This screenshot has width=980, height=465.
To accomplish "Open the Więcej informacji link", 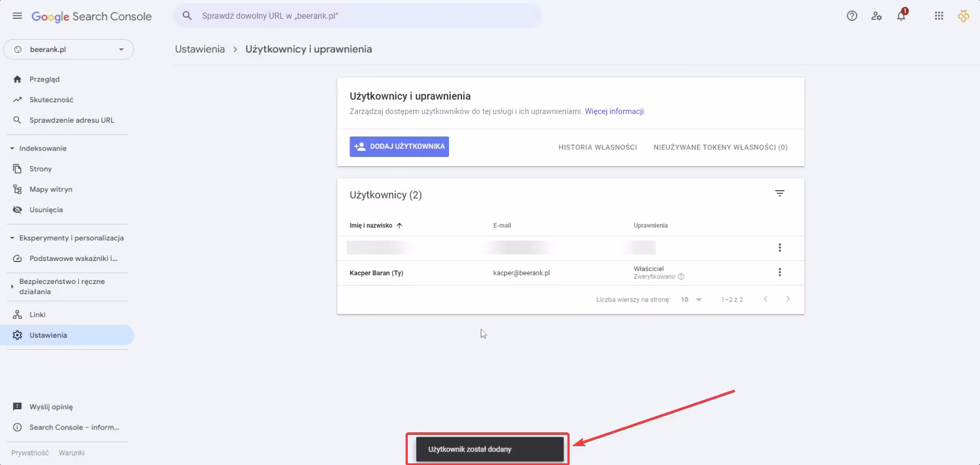I will [614, 111].
